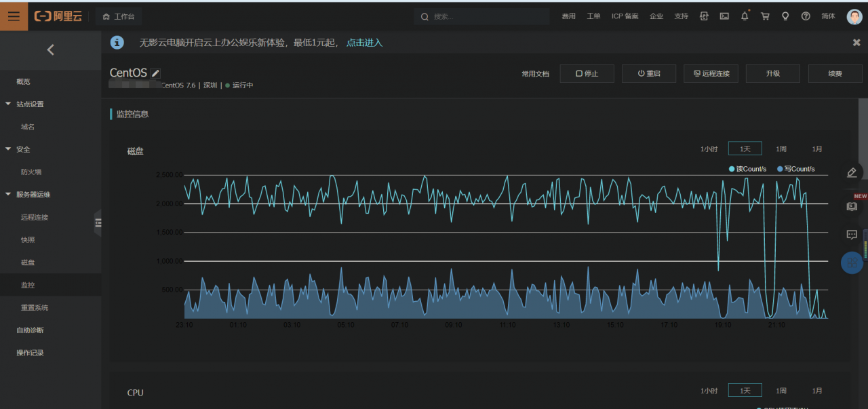
Task: Click the blue round QR code button
Action: coord(852,262)
